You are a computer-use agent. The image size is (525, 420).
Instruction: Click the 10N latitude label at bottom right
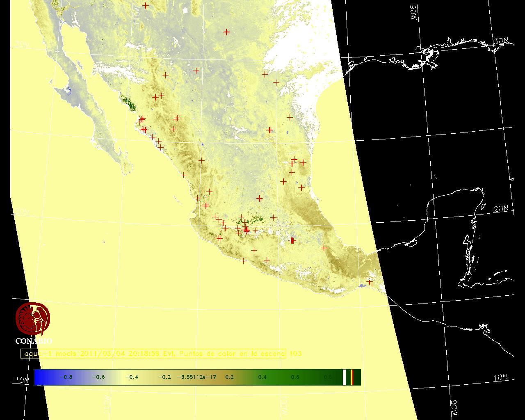pyautogui.click(x=500, y=378)
